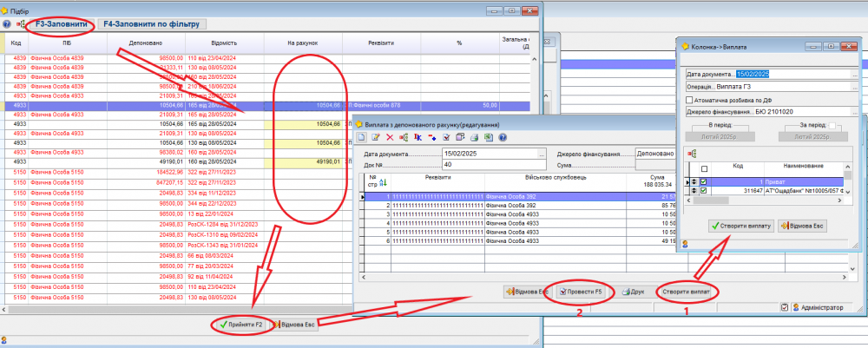This screenshot has width=868, height=348.
Task: Click F3-Заповнити button
Action: [x=60, y=24]
